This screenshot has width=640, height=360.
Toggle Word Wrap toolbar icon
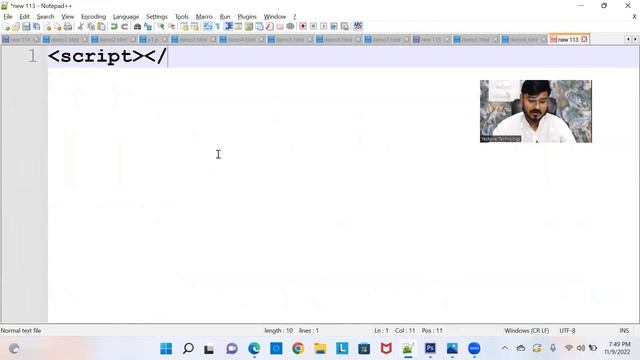[x=208, y=27]
